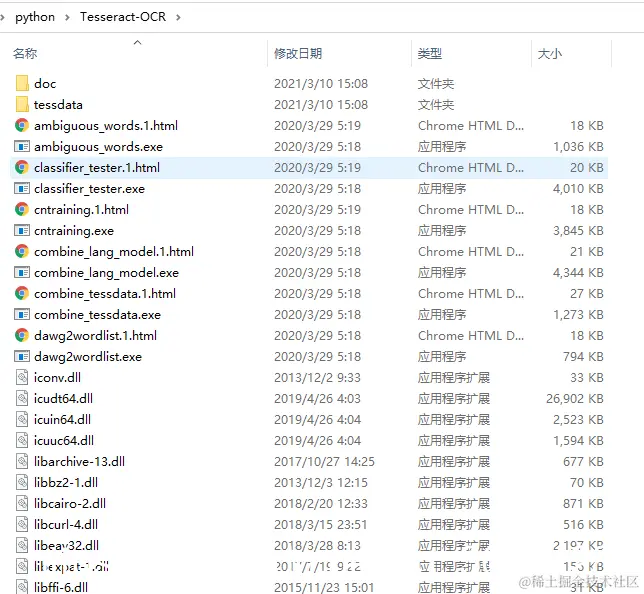Expand the chevron after Tesseract-OCR in breadcrumb
Viewport: 644px width, 594px height.
tap(178, 17)
